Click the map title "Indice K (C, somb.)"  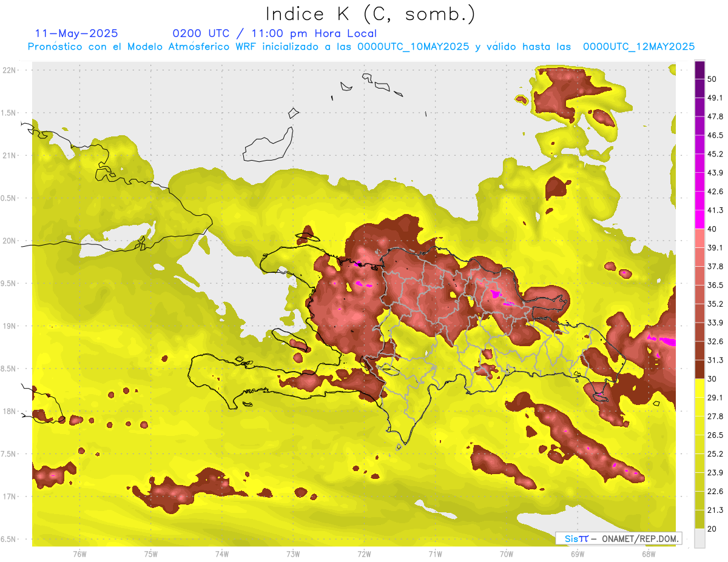tap(371, 14)
